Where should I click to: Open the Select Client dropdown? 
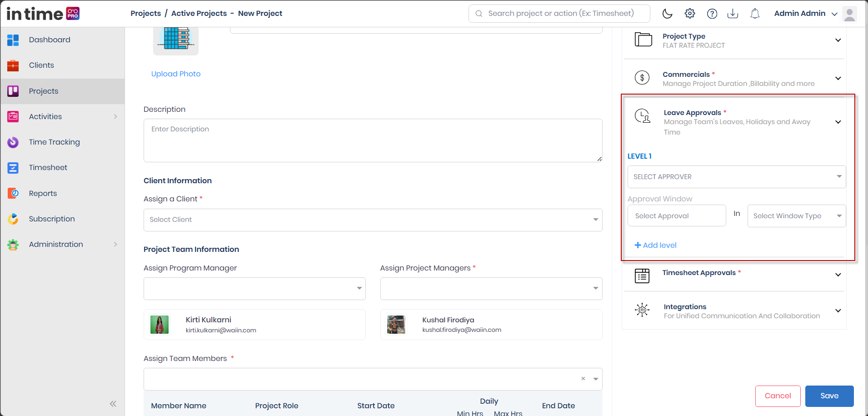(x=373, y=220)
